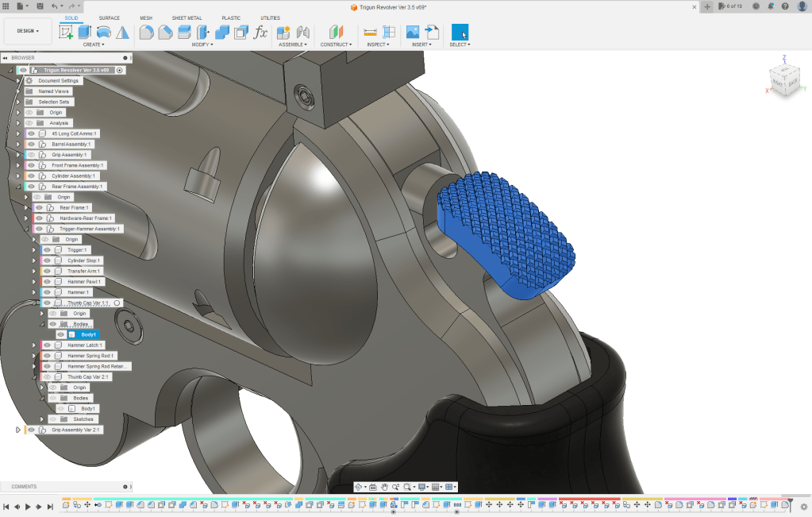Select the Extrude tool in Create
This screenshot has height=517, width=812.
click(x=84, y=33)
